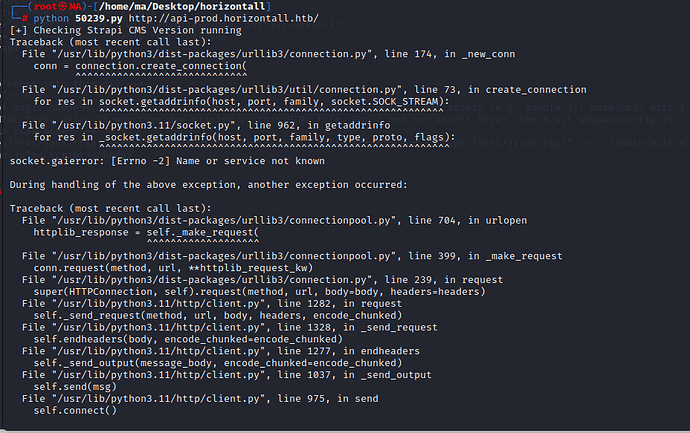Screen dimensions: 690x433
Task: Click the red hash prompt symbol
Action: point(25,18)
